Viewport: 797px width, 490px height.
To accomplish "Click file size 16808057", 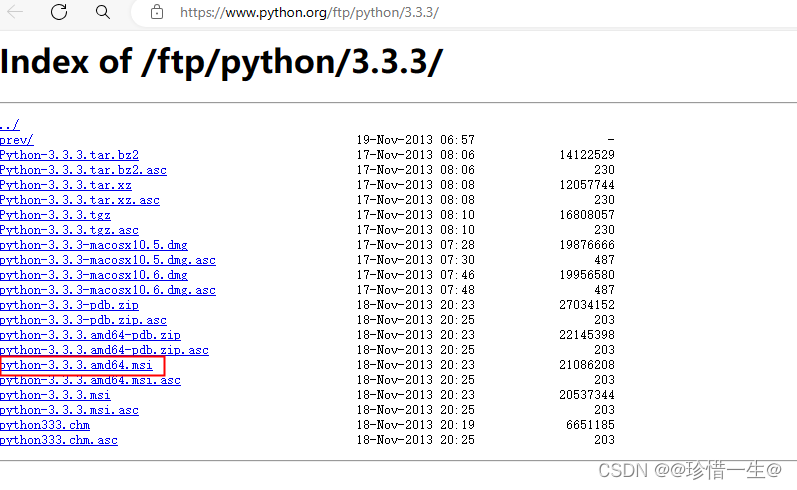I will point(587,215).
